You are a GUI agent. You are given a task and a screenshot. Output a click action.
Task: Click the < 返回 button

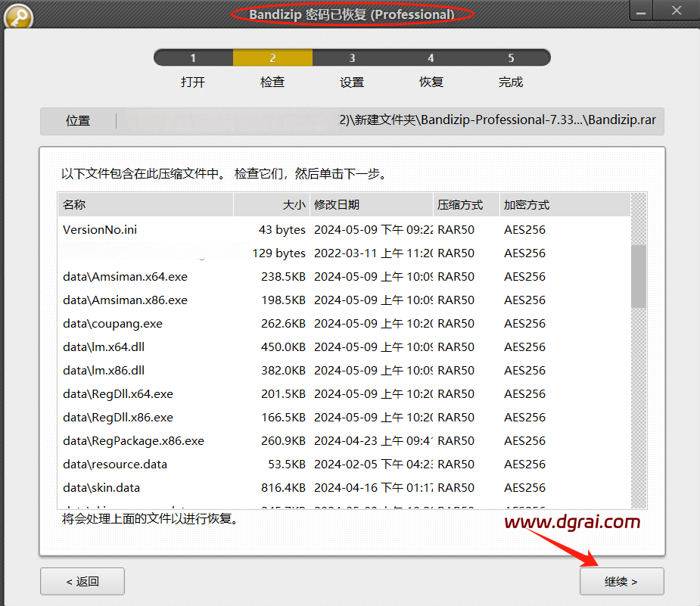coord(82,581)
